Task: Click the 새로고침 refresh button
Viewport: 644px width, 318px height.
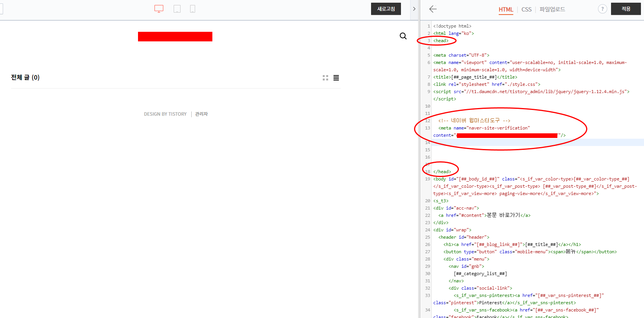Action: [x=386, y=9]
